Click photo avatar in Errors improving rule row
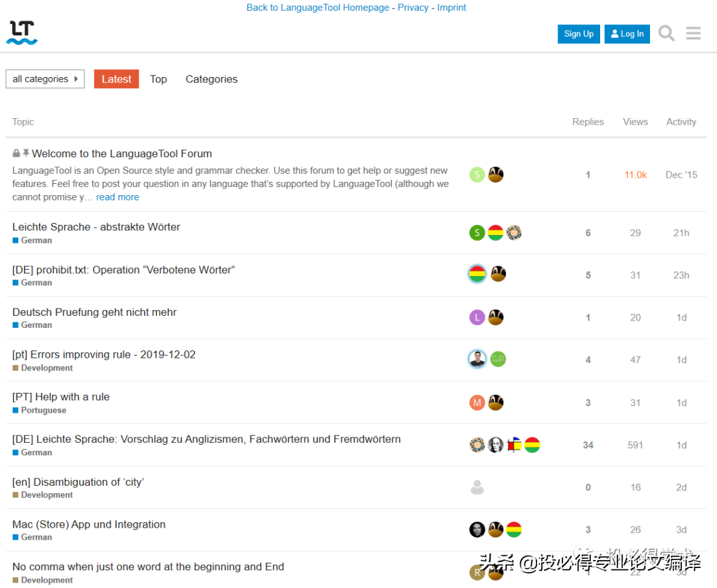Screen dimensions: 717x588 point(477,360)
